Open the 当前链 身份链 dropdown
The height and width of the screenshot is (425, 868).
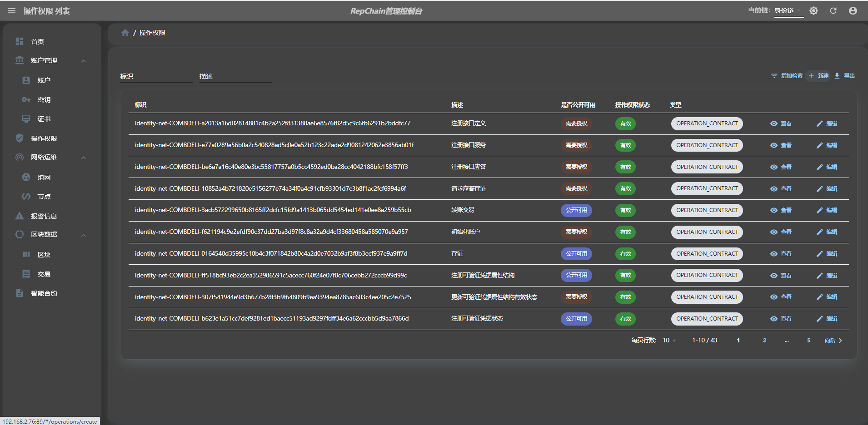[788, 10]
